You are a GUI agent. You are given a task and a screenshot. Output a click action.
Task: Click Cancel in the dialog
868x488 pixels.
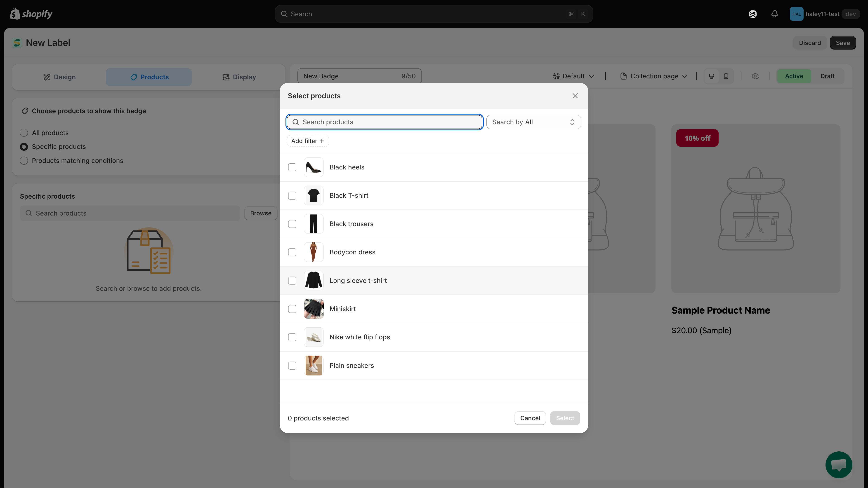pos(530,418)
